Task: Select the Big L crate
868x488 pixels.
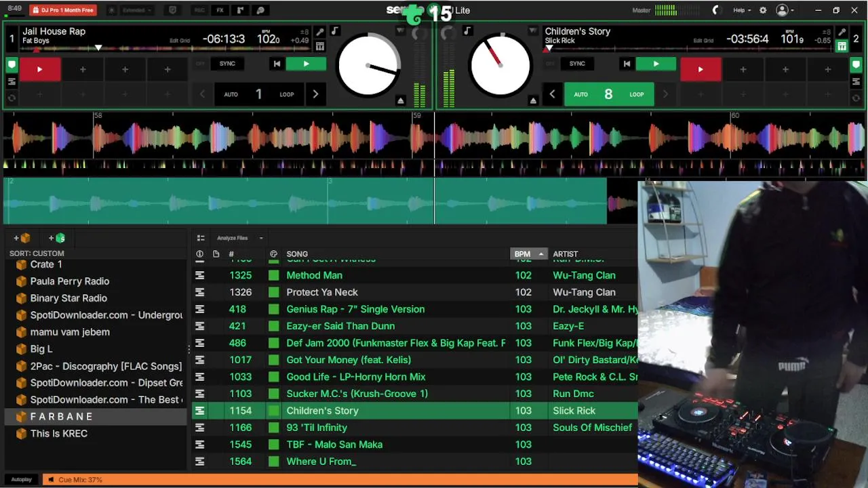Action: click(96, 349)
